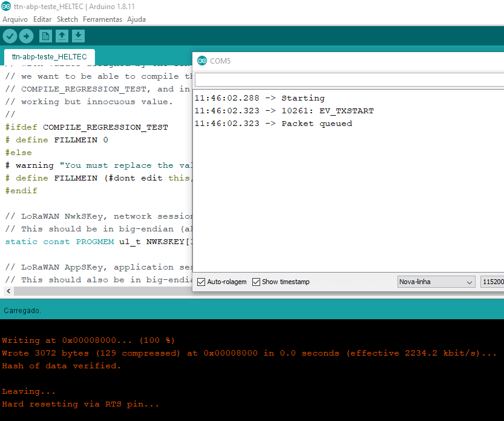The height and width of the screenshot is (421, 504).
Task: Open the 115200 baud rate dropdown
Action: pyautogui.click(x=491, y=282)
